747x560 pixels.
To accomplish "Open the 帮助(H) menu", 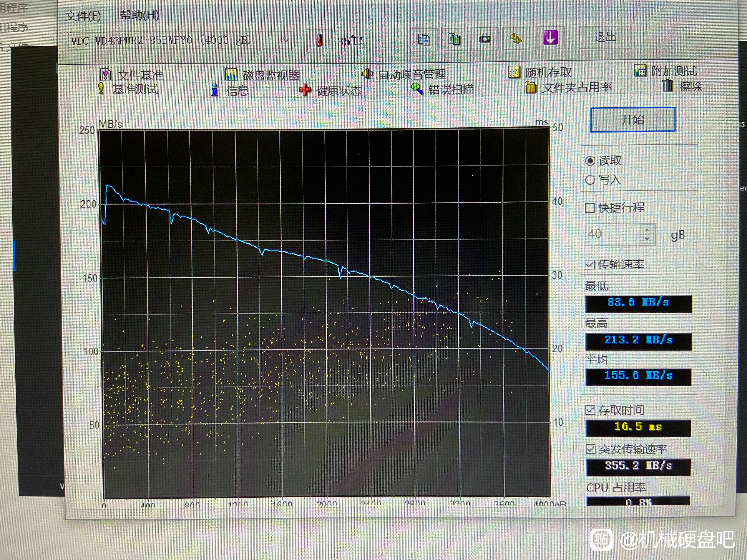I will pyautogui.click(x=140, y=15).
